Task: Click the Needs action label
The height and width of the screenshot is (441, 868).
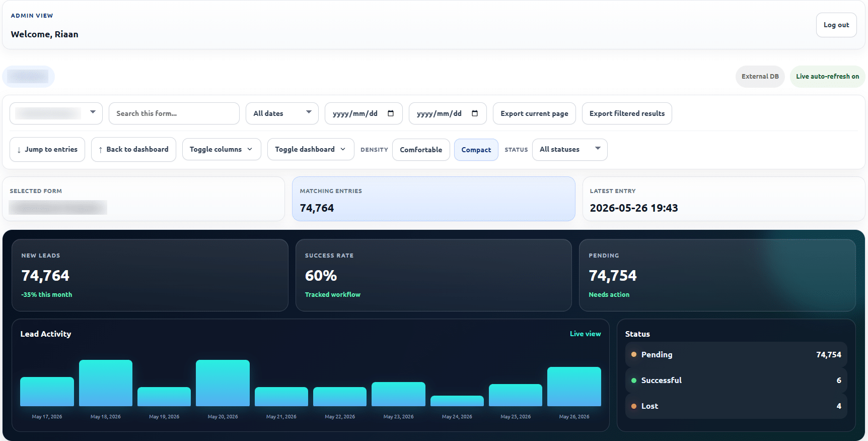Action: point(609,295)
